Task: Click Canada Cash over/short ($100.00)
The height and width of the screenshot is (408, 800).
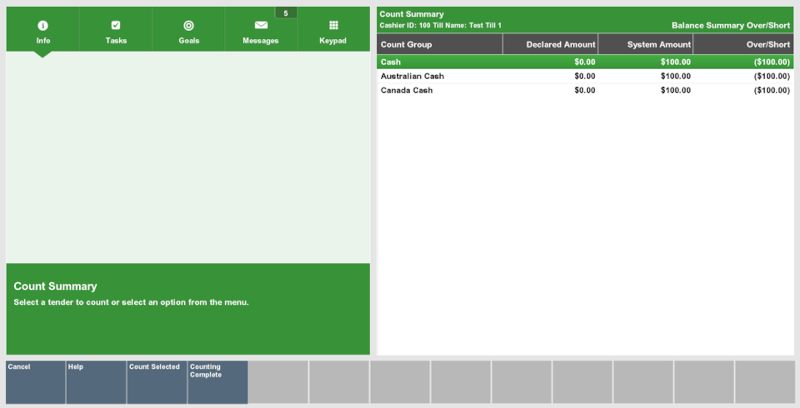Action: coord(772,90)
